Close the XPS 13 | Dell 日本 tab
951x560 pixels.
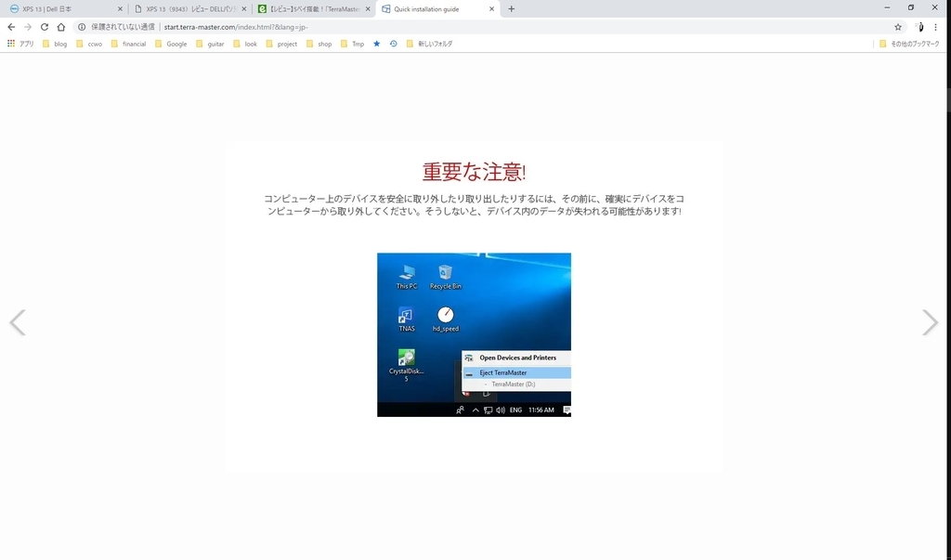click(x=120, y=9)
